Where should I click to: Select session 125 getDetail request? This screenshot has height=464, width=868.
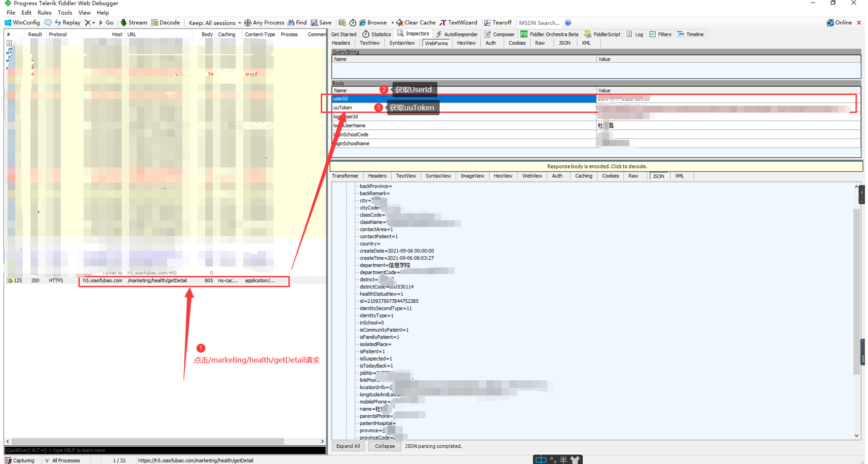click(165, 280)
